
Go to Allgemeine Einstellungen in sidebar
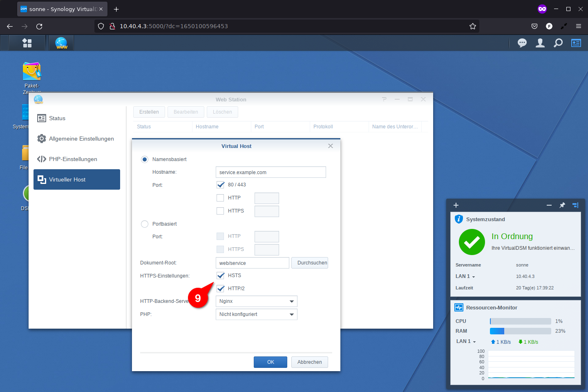point(81,139)
